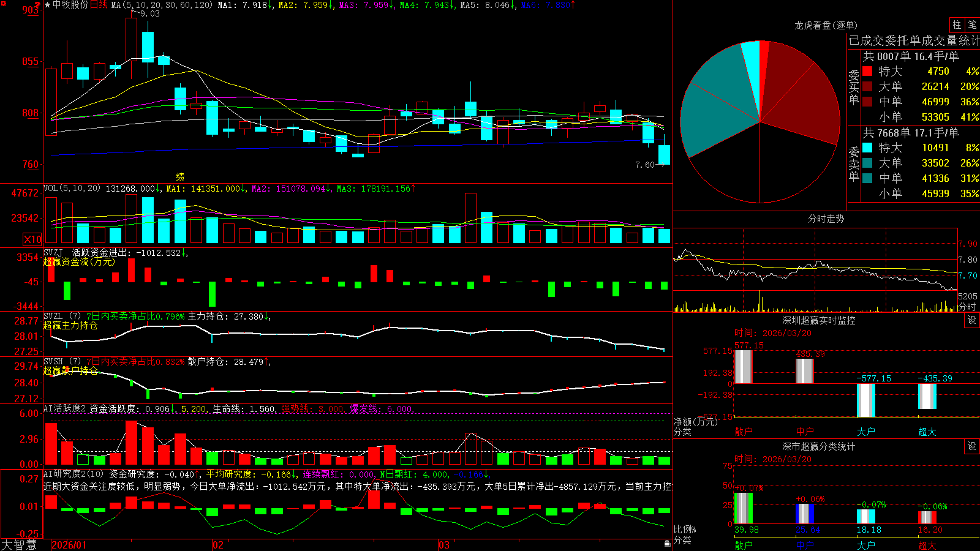
Task: Click the 超大 -435.39 cyan bar
Action: pyautogui.click(x=927, y=396)
